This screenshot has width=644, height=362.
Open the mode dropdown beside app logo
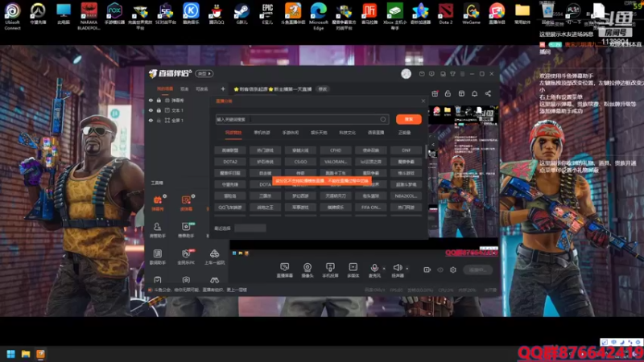(x=204, y=73)
